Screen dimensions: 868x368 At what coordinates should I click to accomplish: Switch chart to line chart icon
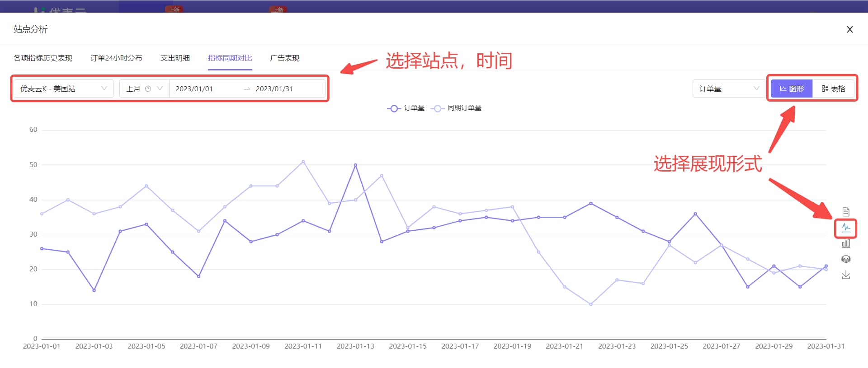click(x=846, y=228)
